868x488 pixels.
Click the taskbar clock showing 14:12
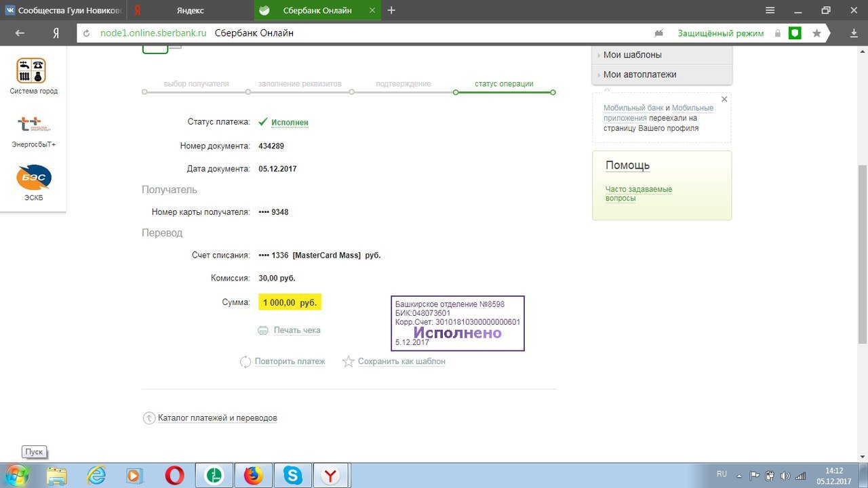[x=834, y=476]
